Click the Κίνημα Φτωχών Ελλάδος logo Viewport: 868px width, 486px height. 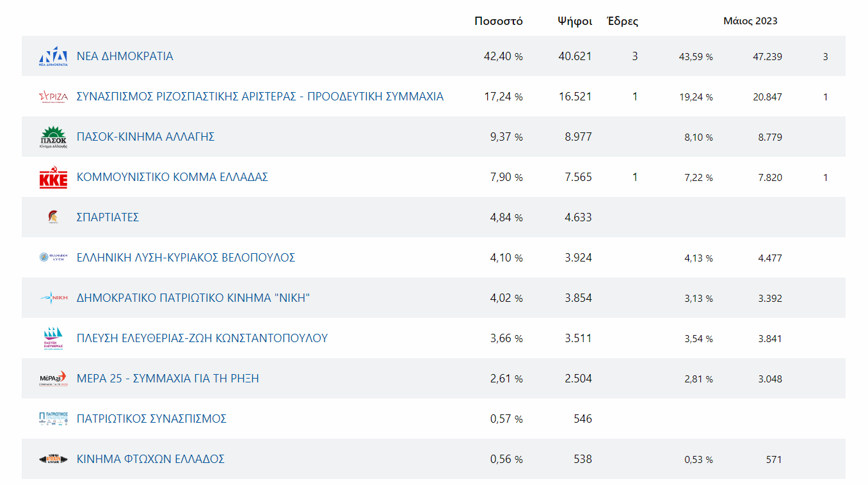point(53,459)
